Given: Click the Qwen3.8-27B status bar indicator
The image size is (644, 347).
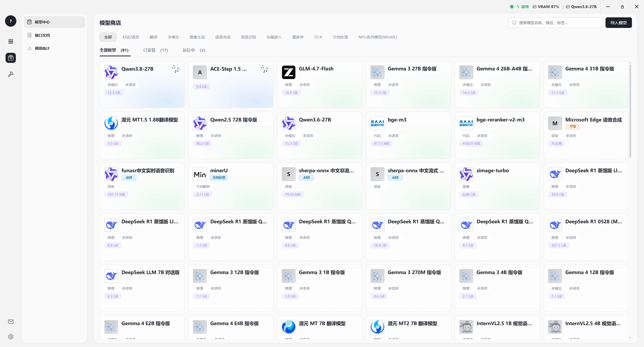Looking at the screenshot, I should (581, 7).
